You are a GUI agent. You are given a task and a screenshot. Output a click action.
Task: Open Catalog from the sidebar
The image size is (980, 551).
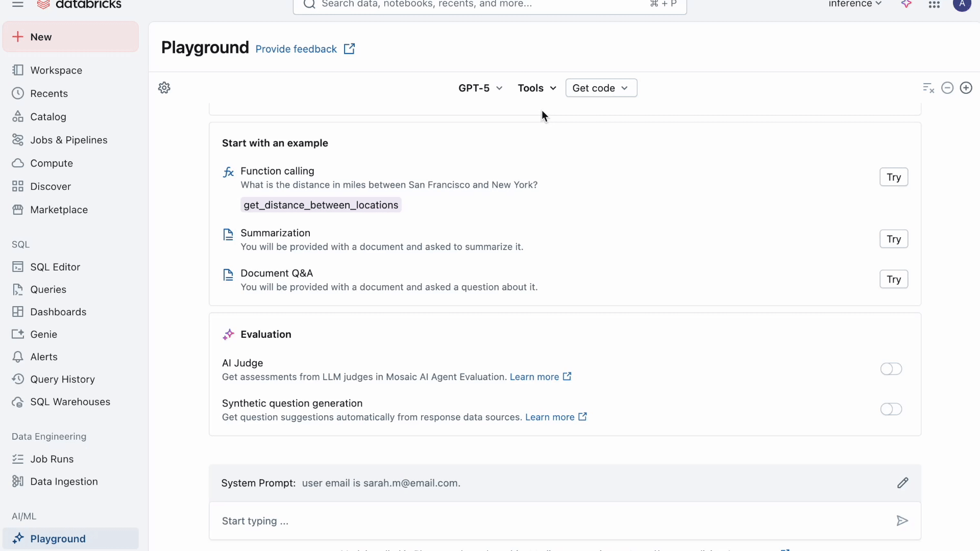(x=48, y=117)
